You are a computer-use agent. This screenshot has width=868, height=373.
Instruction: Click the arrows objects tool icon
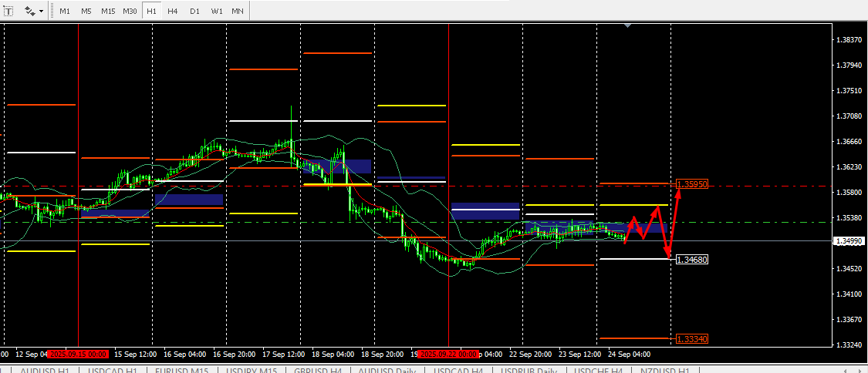click(29, 11)
